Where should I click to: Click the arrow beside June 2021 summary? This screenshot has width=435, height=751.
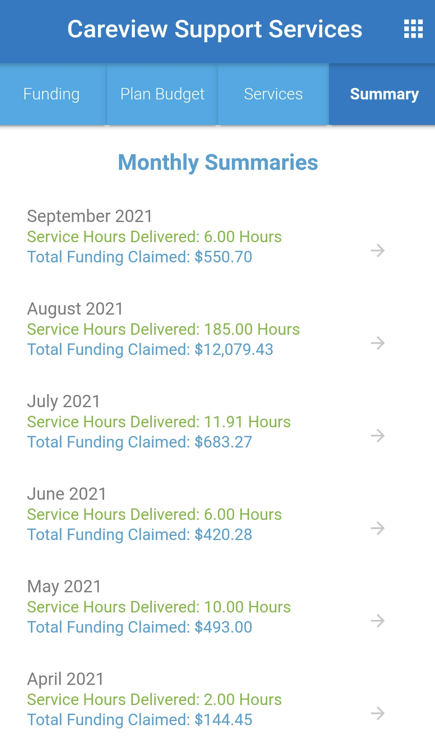pos(378,528)
